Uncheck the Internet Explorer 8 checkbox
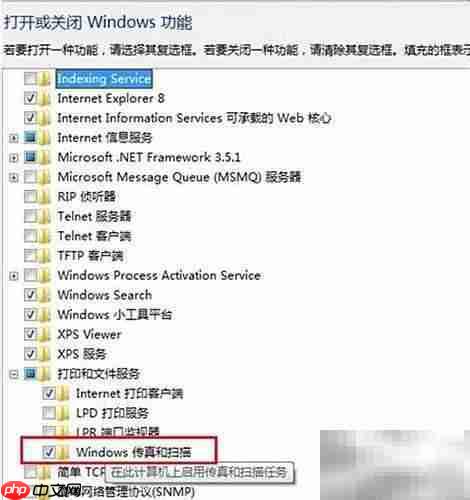This screenshot has width=470, height=500. [30, 99]
